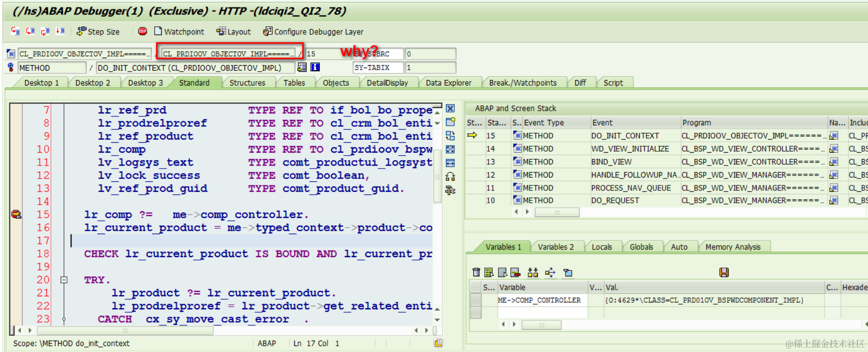868x352 pixels.
Task: Open the Objects tab
Action: [336, 83]
